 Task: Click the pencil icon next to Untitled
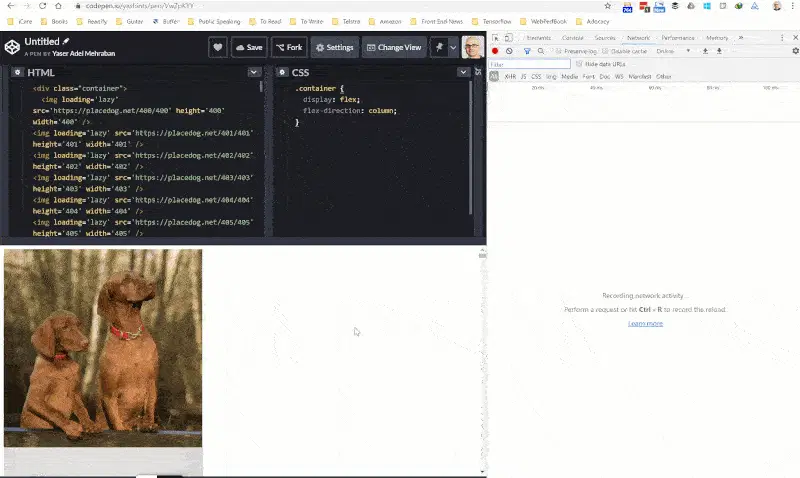[x=66, y=41]
